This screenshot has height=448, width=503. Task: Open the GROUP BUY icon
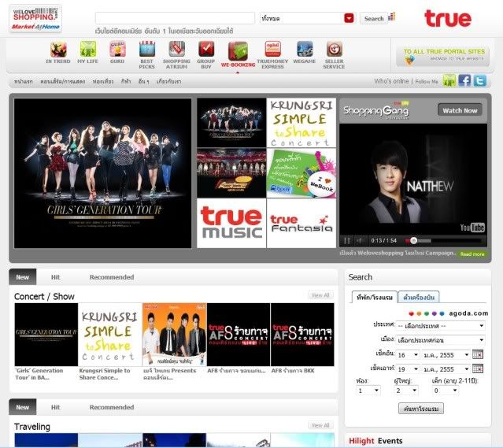tap(206, 49)
